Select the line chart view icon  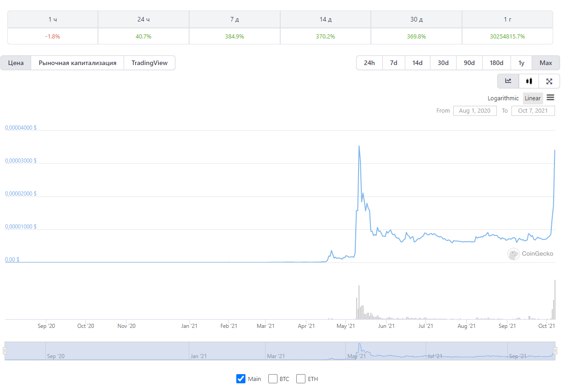pyautogui.click(x=508, y=81)
